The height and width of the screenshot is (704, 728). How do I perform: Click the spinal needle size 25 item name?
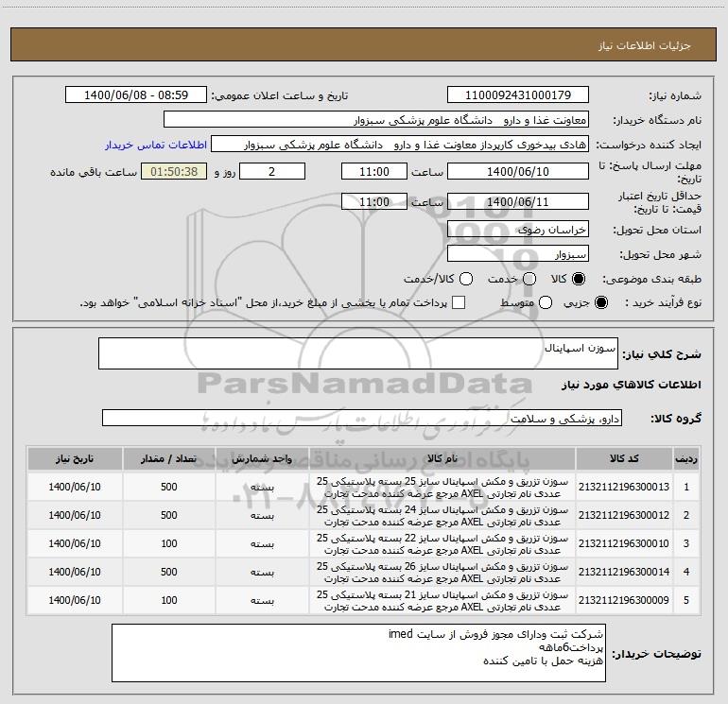coord(442,488)
